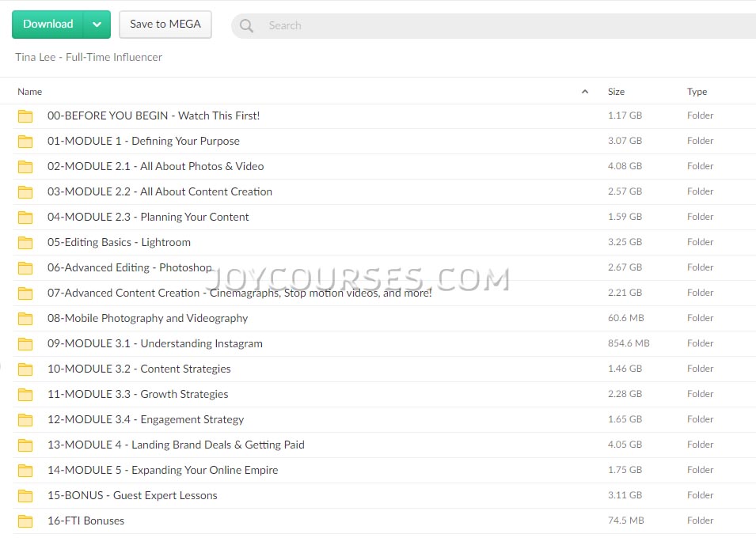Click folder icon for 15-BONUS Guest Expert Lessons

click(25, 495)
